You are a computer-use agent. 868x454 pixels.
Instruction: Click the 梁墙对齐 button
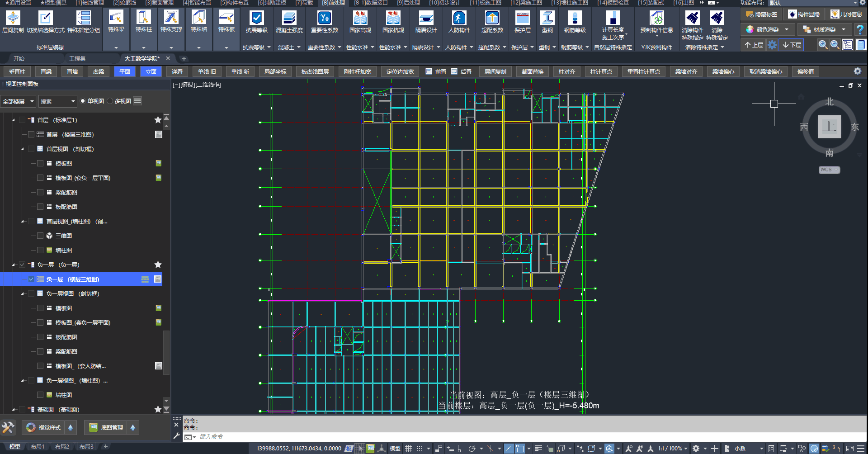[x=686, y=71]
